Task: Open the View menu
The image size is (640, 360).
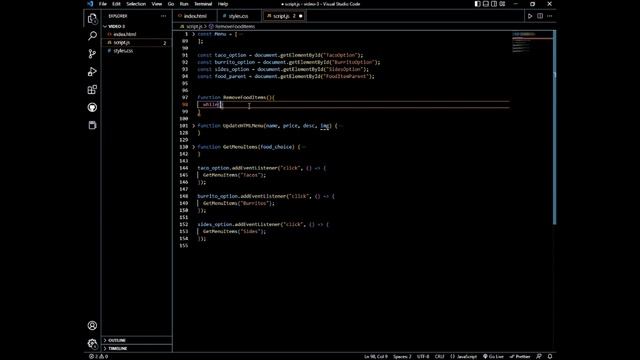Action: 157,4
